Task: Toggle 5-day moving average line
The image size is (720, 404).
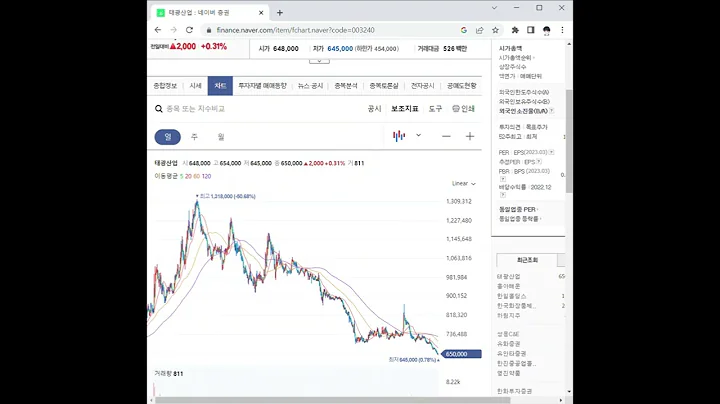Action: point(181,176)
